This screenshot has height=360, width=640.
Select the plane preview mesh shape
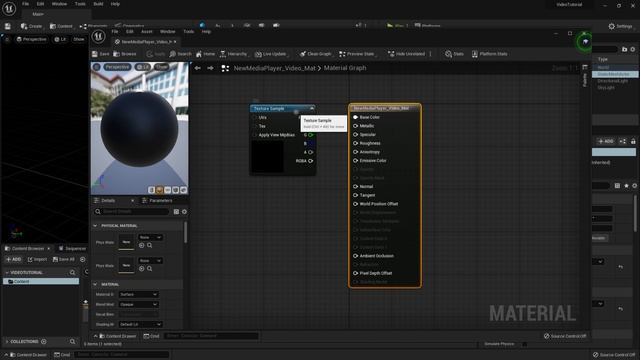coord(167,190)
